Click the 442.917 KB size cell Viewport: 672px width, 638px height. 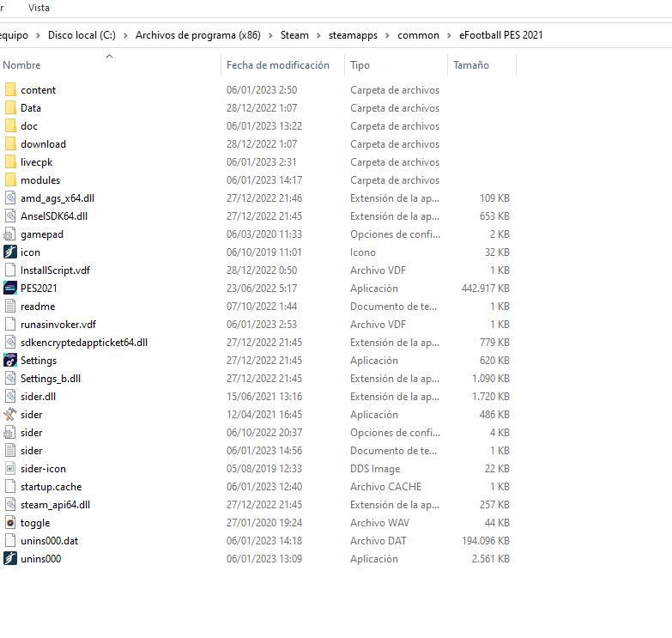[x=485, y=289]
